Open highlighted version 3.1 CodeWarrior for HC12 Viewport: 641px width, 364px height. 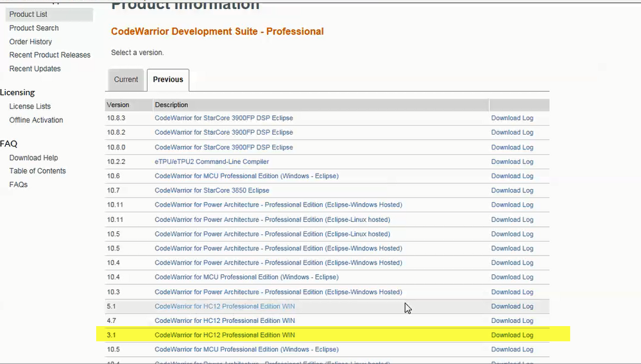tap(225, 335)
